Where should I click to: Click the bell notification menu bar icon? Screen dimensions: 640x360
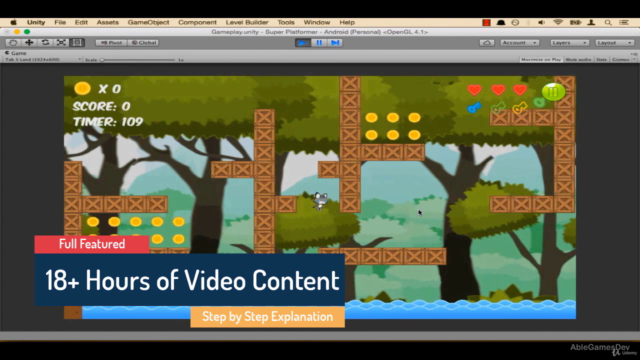[501, 22]
